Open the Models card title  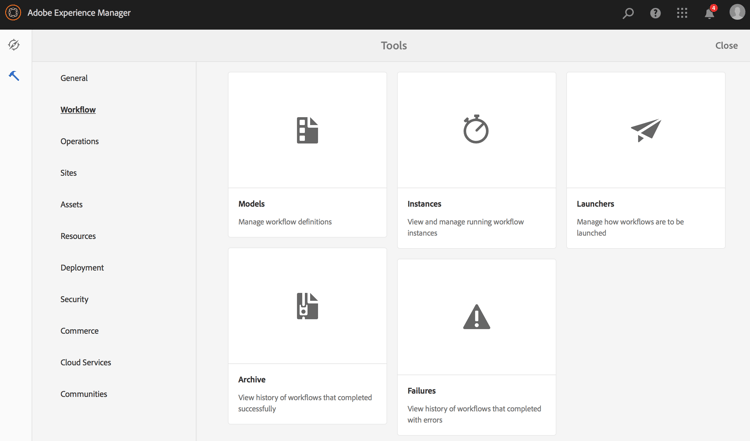tap(252, 204)
